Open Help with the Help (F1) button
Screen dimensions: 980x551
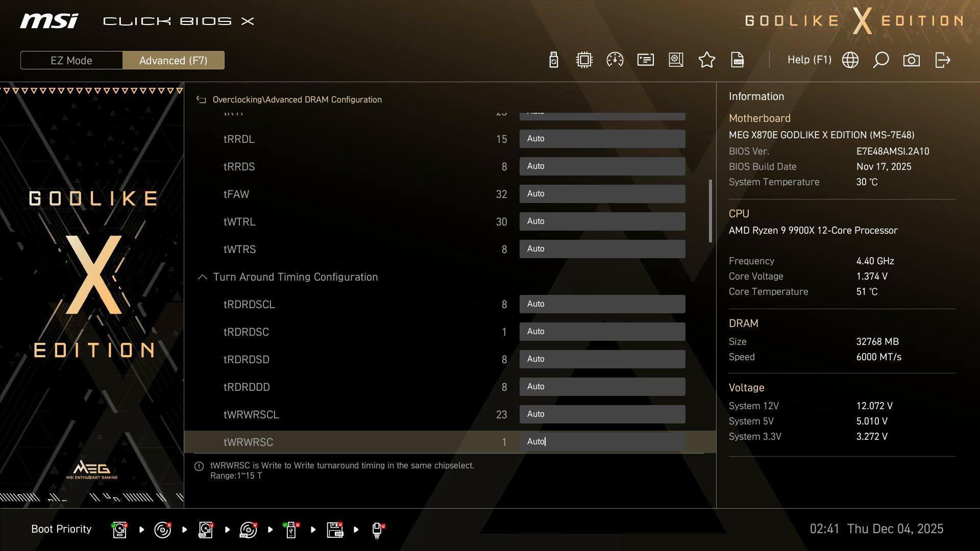click(x=810, y=60)
